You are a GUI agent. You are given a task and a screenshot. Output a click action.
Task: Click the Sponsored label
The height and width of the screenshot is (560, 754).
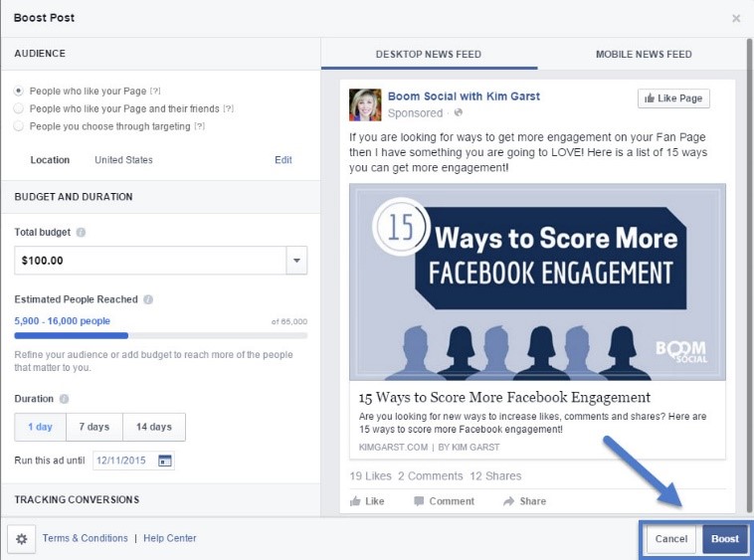click(x=415, y=113)
